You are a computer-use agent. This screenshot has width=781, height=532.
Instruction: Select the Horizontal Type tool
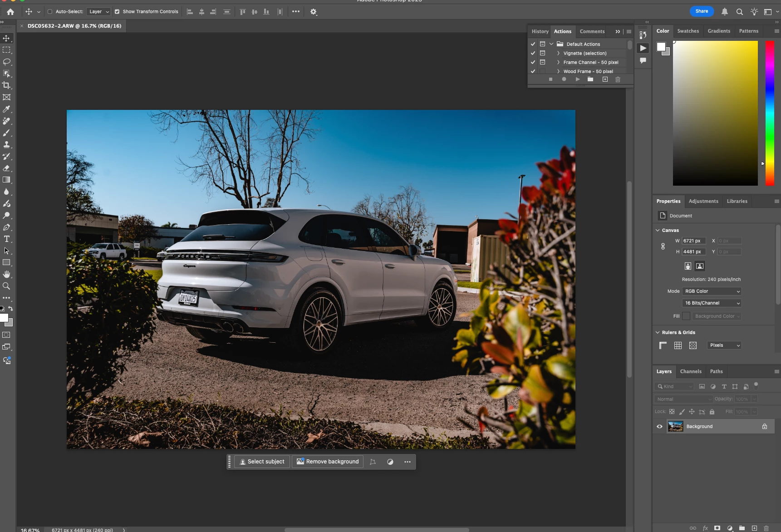point(6,239)
